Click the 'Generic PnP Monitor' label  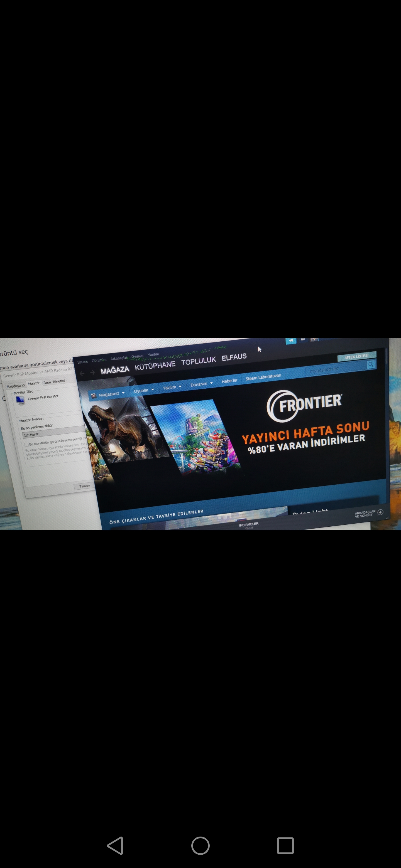click(x=43, y=397)
